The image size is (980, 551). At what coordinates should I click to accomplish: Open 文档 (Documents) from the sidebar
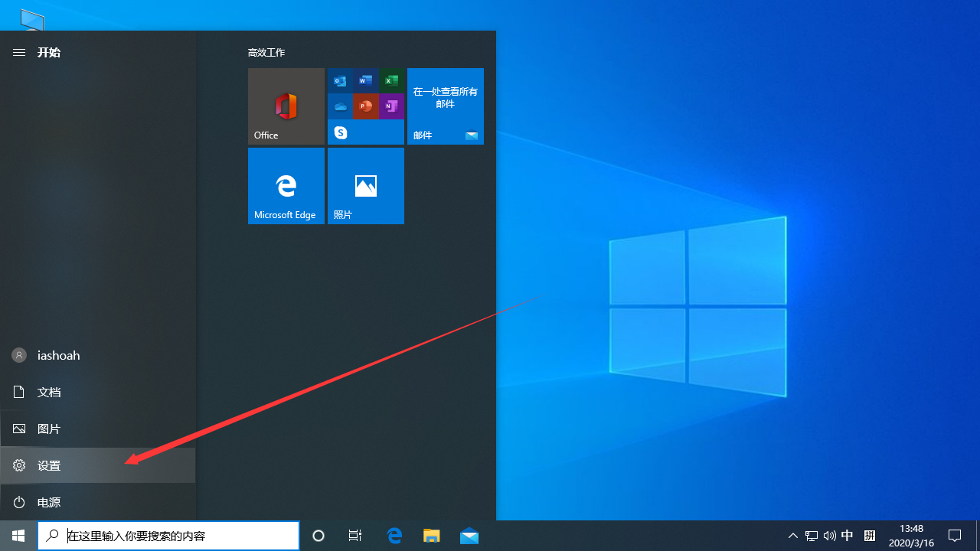[x=48, y=391]
